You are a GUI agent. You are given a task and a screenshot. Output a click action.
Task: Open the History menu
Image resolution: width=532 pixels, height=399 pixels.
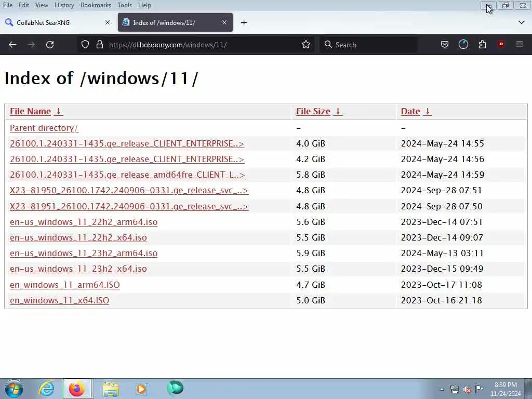click(x=64, y=5)
